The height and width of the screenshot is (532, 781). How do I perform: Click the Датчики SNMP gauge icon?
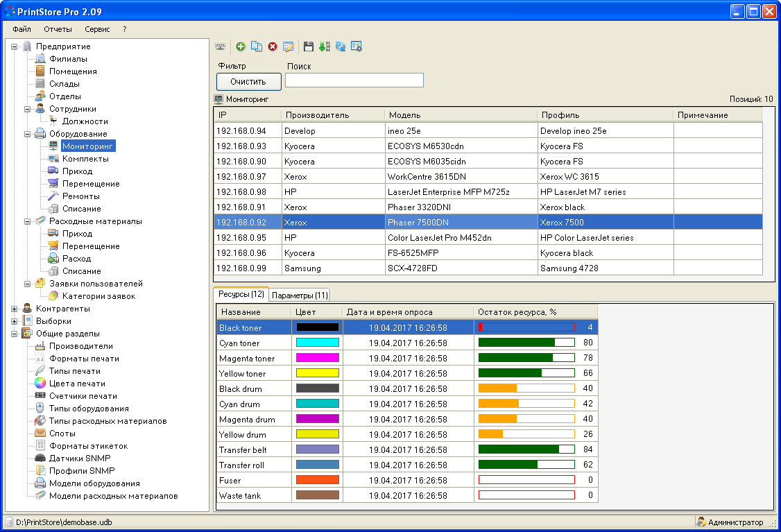point(40,458)
